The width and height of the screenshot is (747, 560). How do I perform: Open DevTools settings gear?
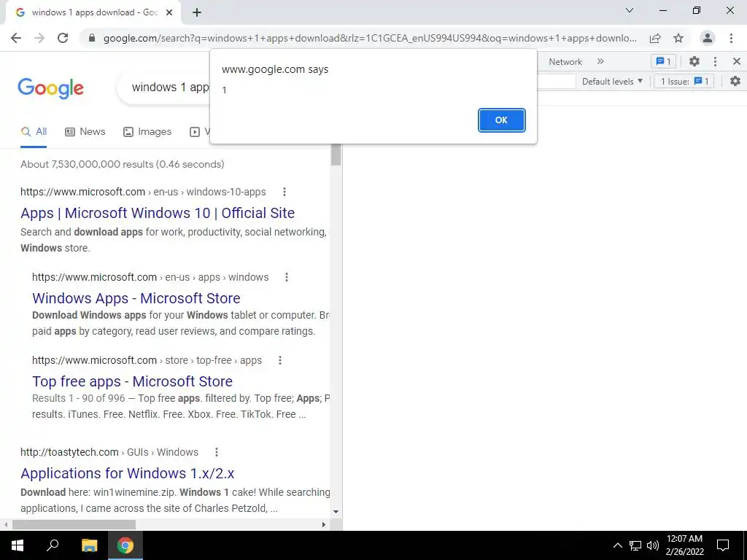click(x=694, y=61)
